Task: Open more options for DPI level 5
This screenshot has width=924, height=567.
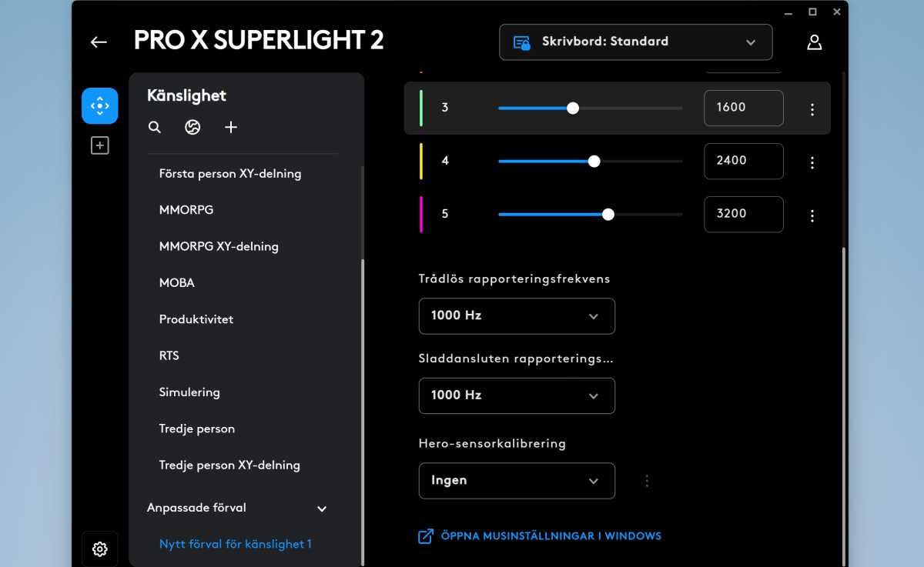Action: (x=812, y=216)
